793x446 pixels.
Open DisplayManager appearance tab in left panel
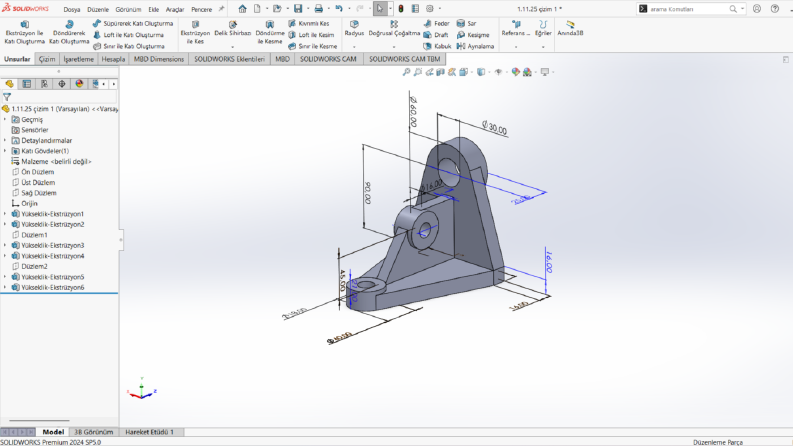tap(79, 84)
